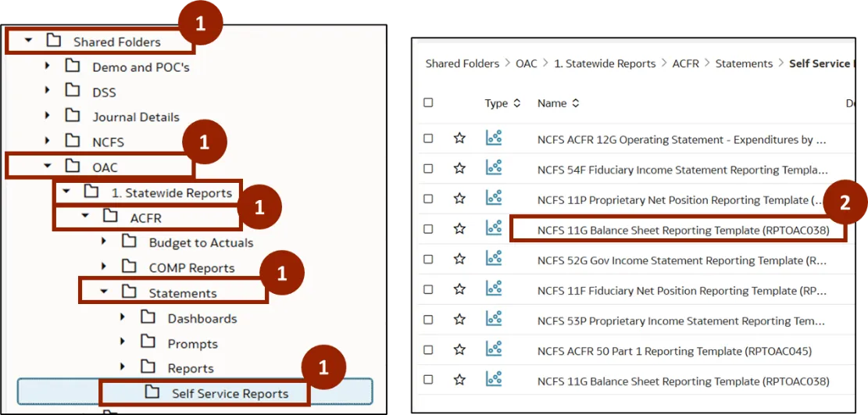Click the folder icon beside Budget to Actuals
The width and height of the screenshot is (868, 415).
click(129, 241)
